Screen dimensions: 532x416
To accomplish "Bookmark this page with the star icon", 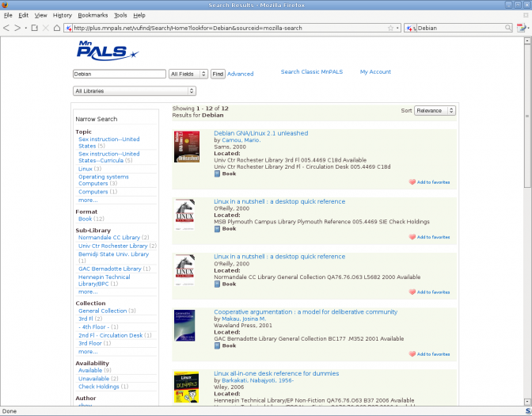I will tap(390, 28).
